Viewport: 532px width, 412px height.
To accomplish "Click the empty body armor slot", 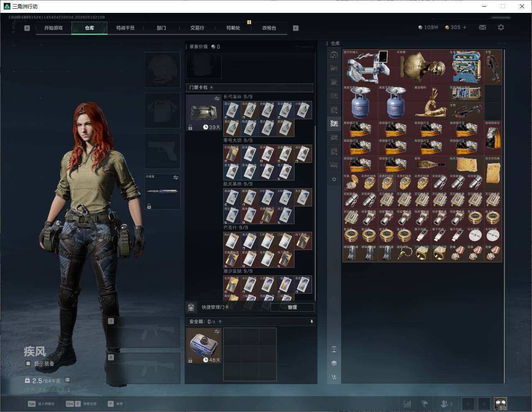I will tap(162, 110).
